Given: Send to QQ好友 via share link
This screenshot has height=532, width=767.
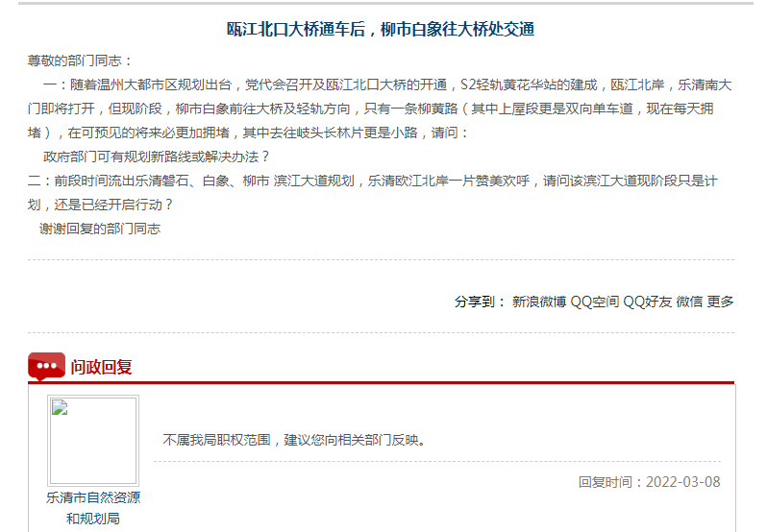Looking at the screenshot, I should (647, 302).
